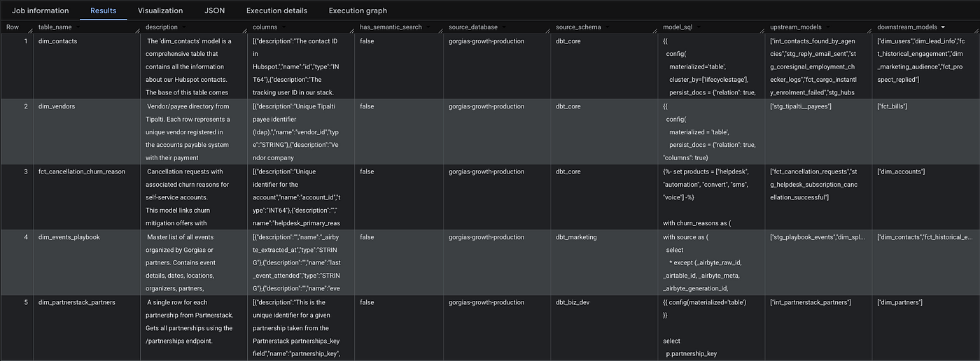The width and height of the screenshot is (980, 361).
Task: Switch to the JSON tab
Action: (215, 10)
